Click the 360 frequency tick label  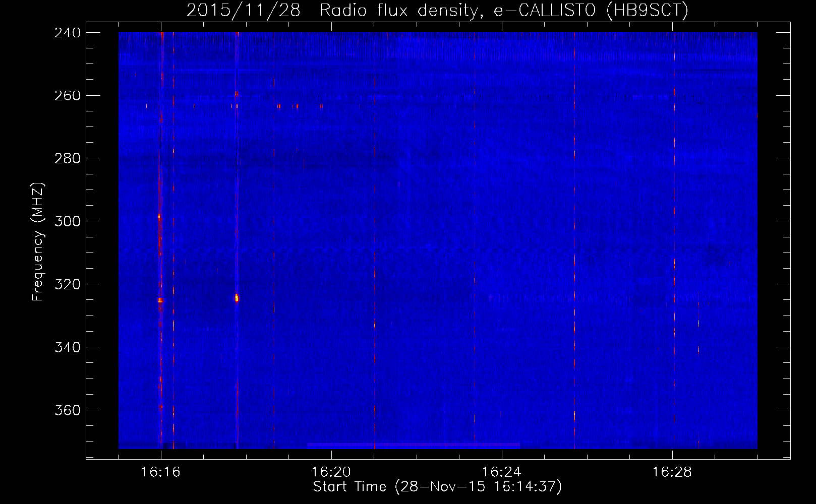68,411
